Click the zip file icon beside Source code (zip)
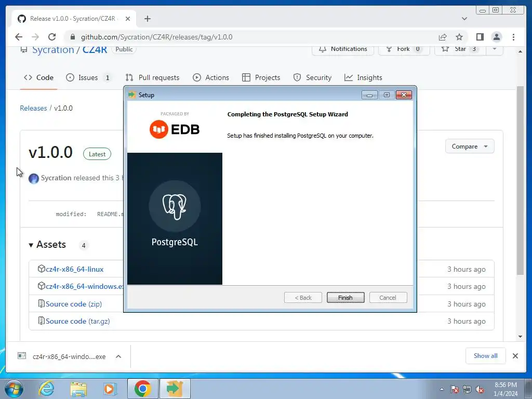The width and height of the screenshot is (532, 399). point(41,303)
